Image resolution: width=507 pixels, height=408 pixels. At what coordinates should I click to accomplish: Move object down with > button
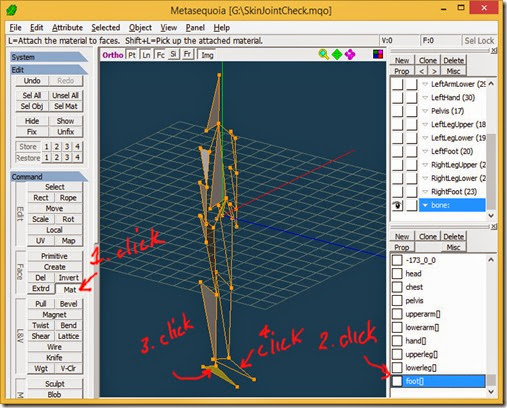[x=434, y=71]
